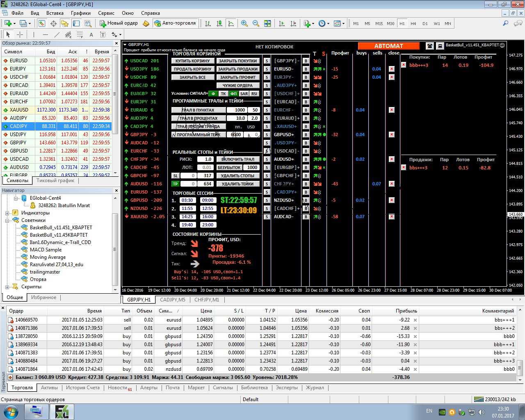Open the Market Watch window icon
This screenshot has width=525, height=420.
pyautogui.click(x=42, y=23)
